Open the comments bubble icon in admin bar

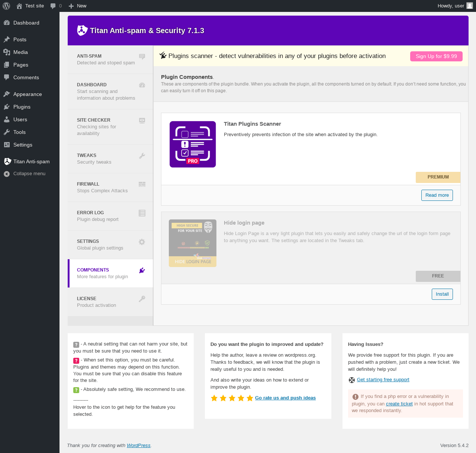point(53,6)
